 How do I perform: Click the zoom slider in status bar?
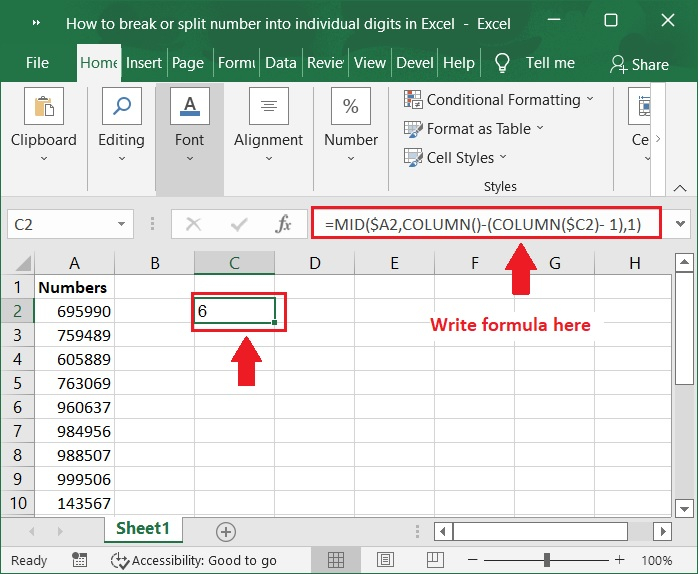pos(547,560)
